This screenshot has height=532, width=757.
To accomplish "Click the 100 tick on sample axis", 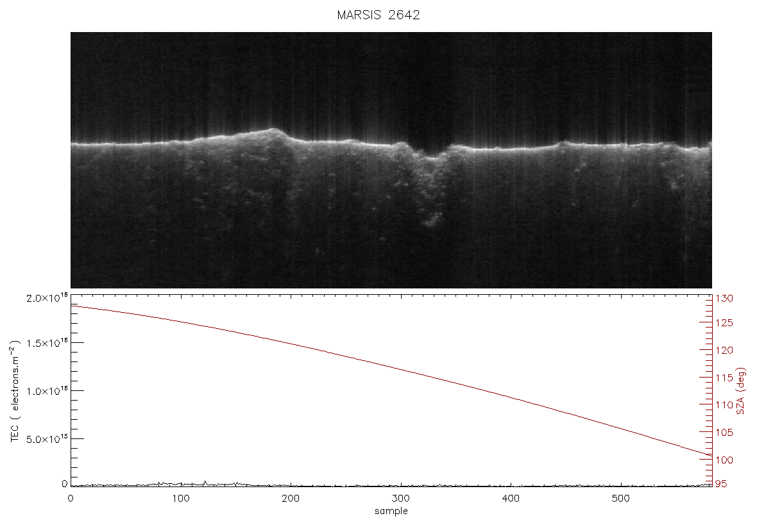I will (180, 498).
